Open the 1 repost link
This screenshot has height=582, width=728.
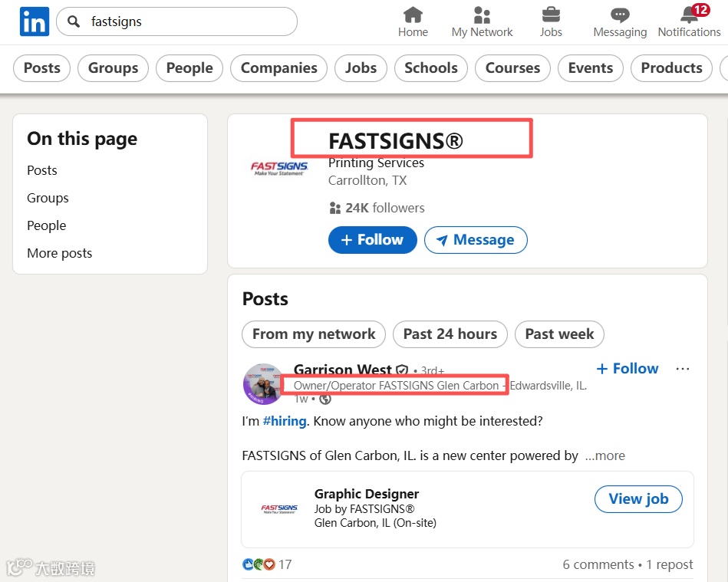pos(670,565)
